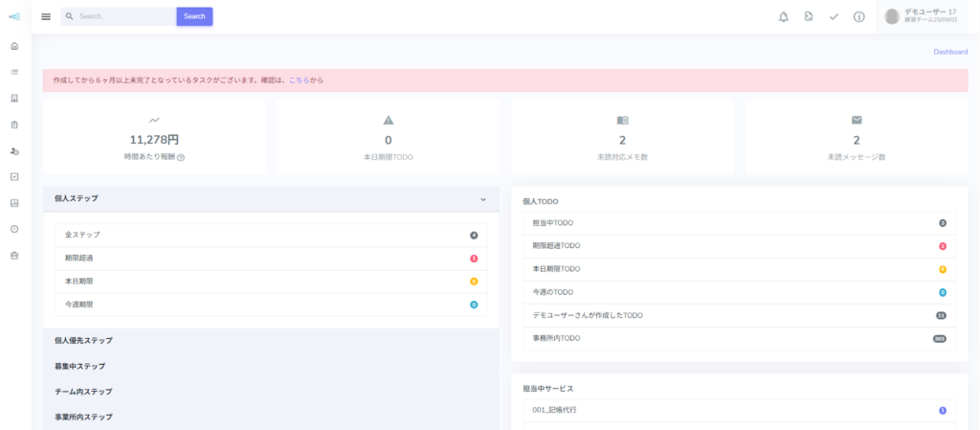Click the help icon beside 時間あたり報酬
The width and height of the screenshot is (980, 430).
[x=181, y=157]
